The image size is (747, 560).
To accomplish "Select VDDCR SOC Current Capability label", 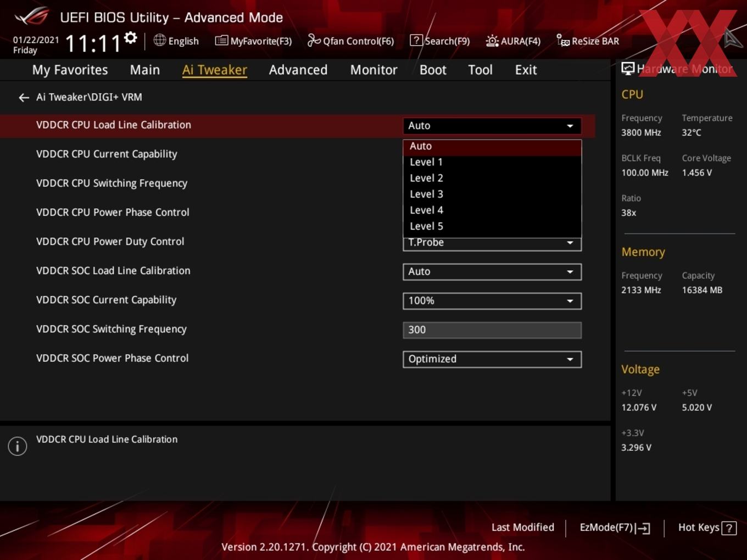I will click(x=106, y=300).
